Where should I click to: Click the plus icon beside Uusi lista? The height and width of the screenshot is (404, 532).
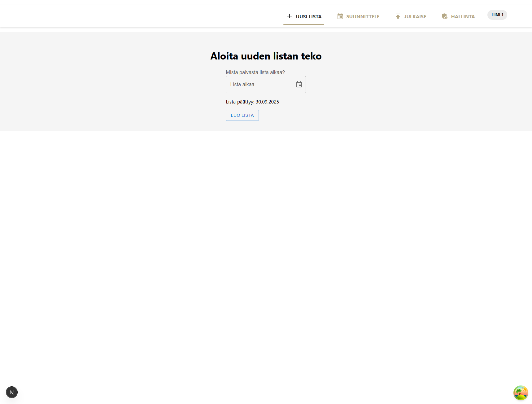pyautogui.click(x=289, y=16)
